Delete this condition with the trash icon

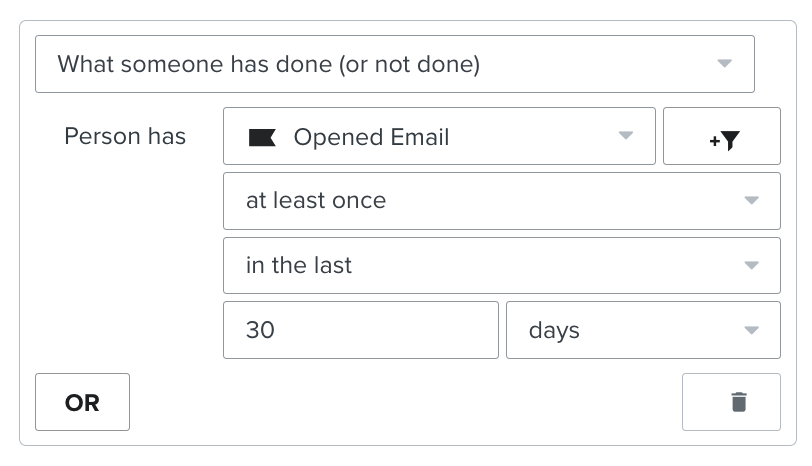pos(738,402)
